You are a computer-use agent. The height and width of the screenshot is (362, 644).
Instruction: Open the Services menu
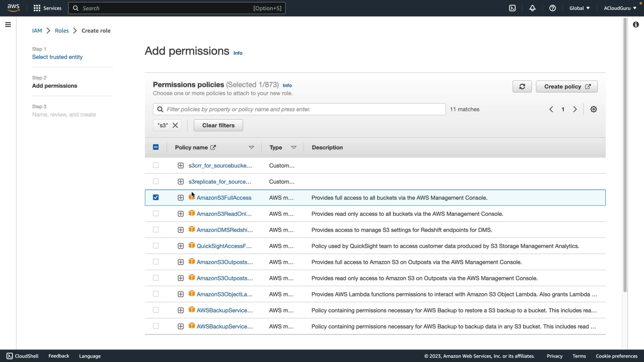tap(47, 8)
